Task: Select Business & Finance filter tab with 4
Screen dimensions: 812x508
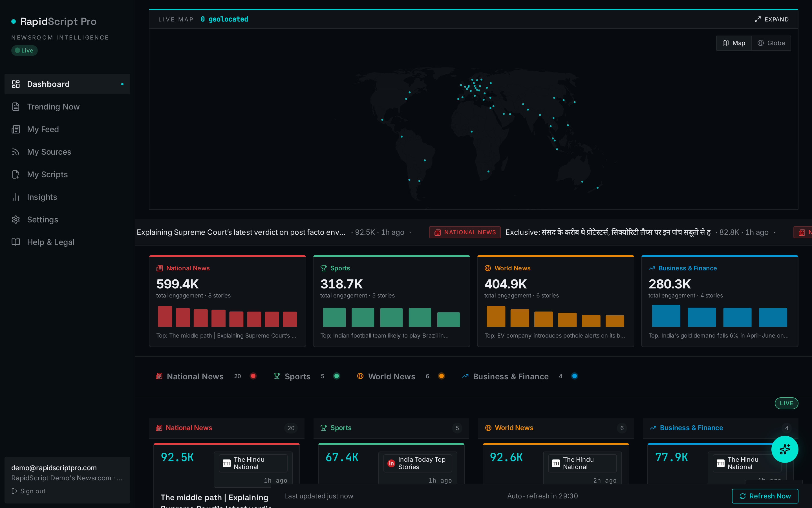Action: click(x=520, y=376)
